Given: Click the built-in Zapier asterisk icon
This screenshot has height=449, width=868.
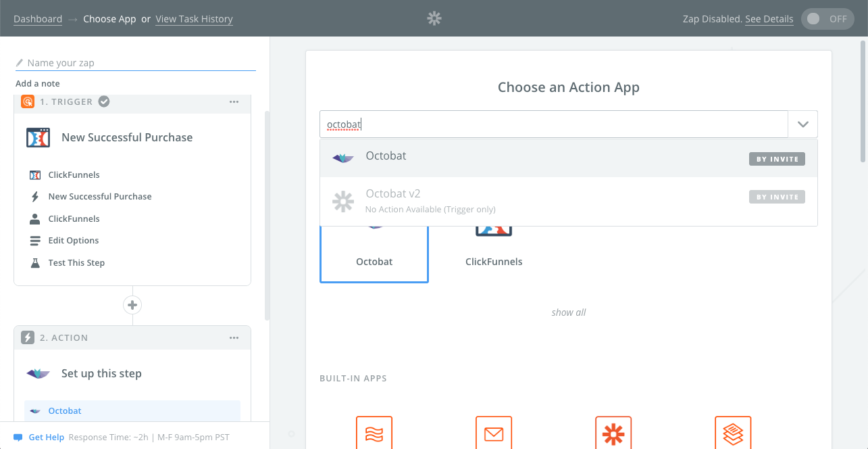Looking at the screenshot, I should (613, 433).
